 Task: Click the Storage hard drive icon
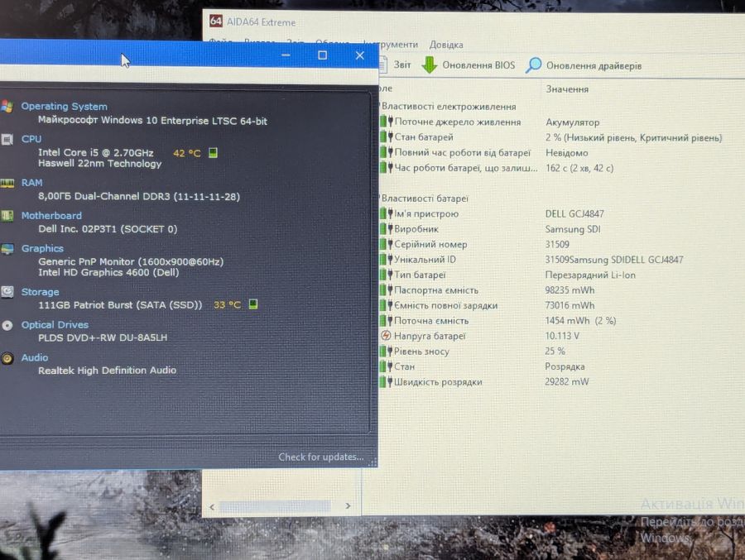point(7,292)
